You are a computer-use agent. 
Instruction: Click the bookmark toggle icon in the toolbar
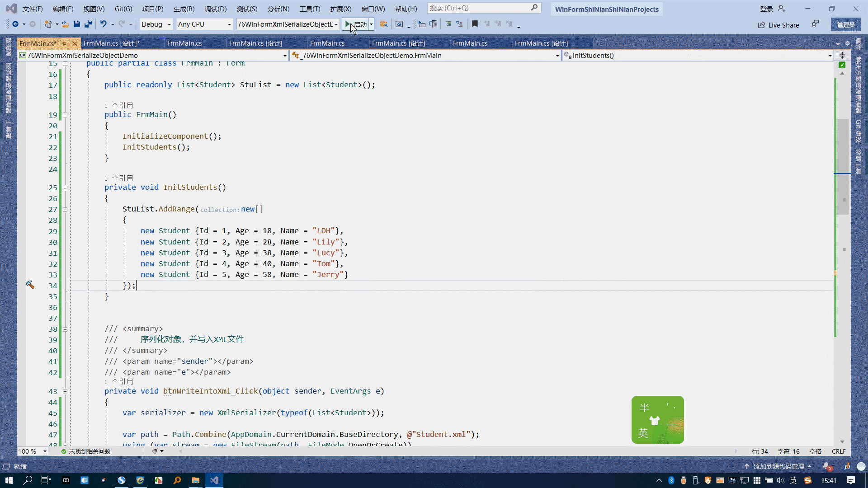[475, 24]
